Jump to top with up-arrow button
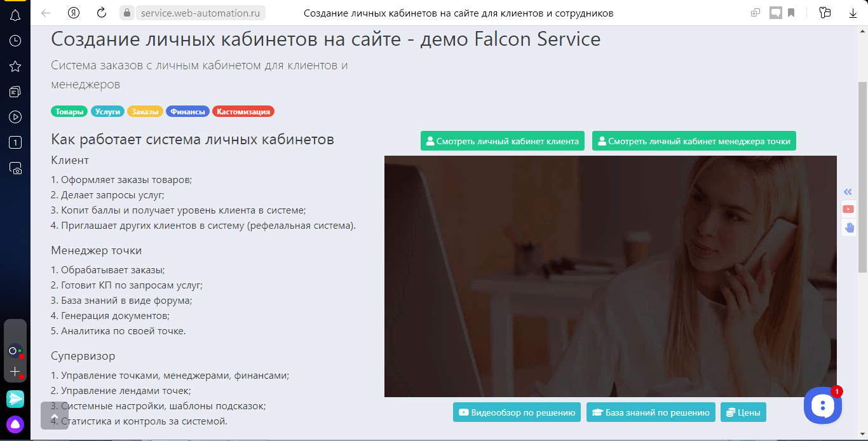The image size is (868, 441). [x=55, y=416]
